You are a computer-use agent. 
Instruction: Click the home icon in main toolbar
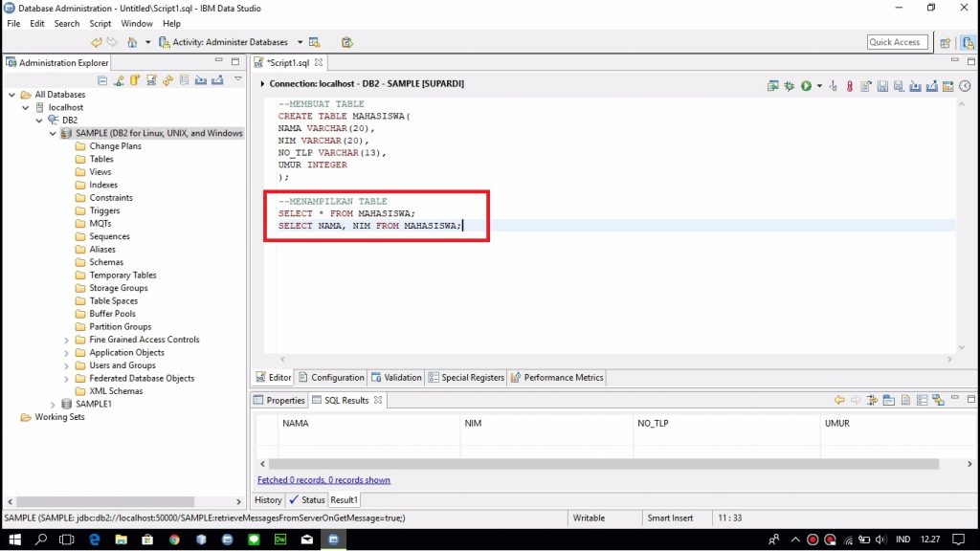pyautogui.click(x=132, y=42)
